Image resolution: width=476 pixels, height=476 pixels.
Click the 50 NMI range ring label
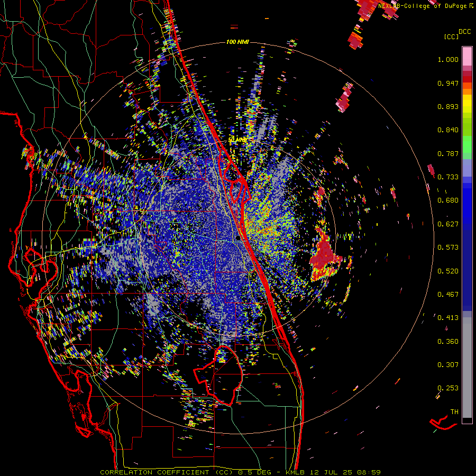(x=237, y=140)
